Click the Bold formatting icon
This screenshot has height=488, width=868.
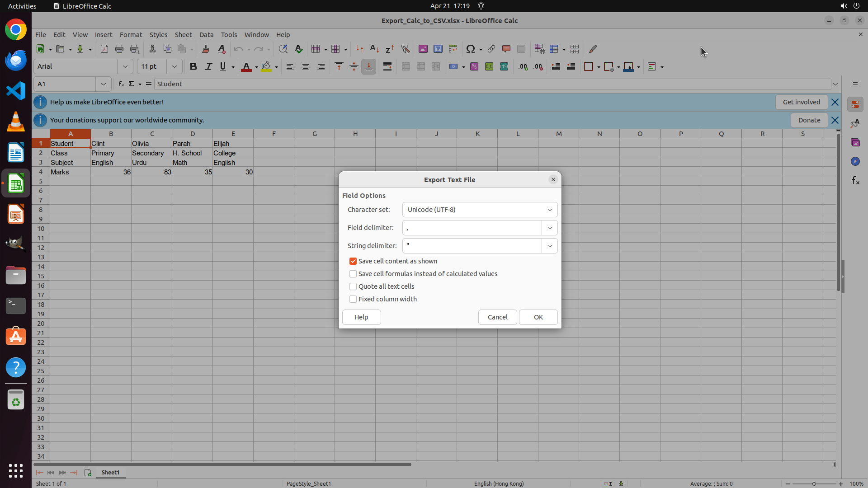pyautogui.click(x=193, y=67)
